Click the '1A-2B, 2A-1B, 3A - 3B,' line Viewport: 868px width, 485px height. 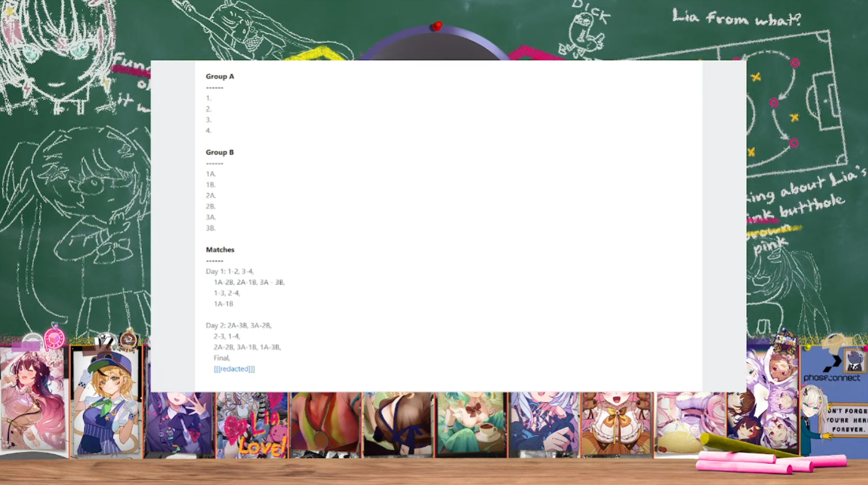tap(249, 282)
